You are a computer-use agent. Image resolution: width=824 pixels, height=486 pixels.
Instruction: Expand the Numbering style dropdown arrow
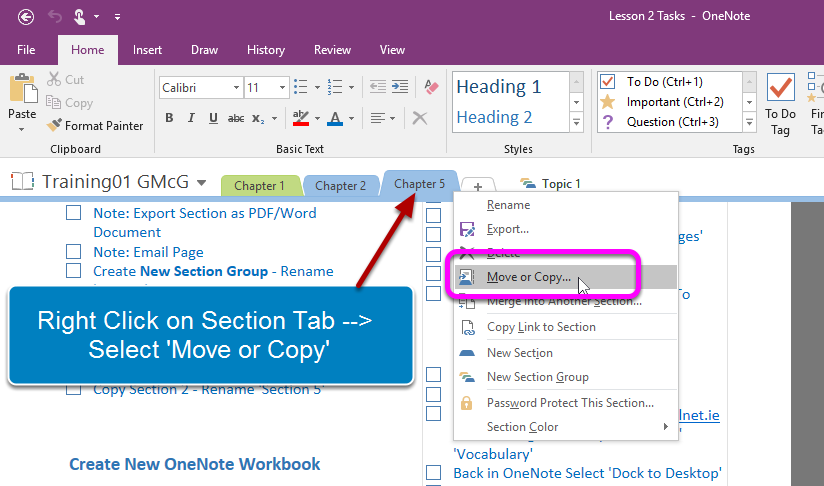point(351,87)
